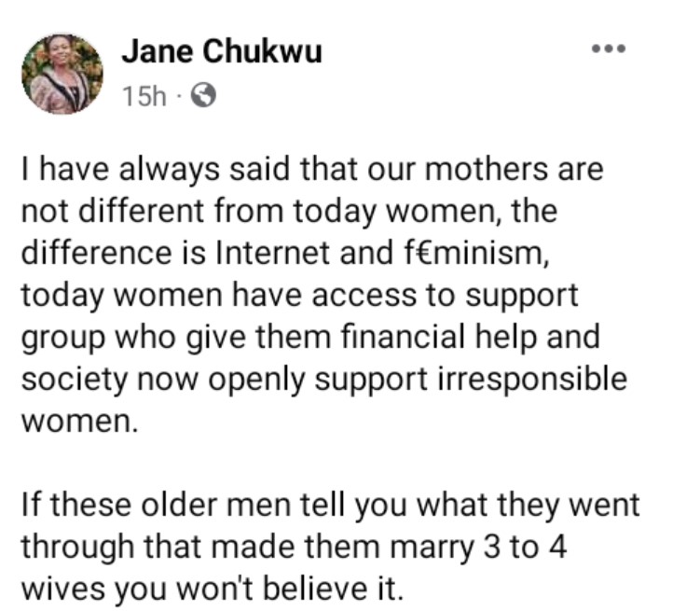Click the line ending "won't believe it."
This screenshot has width=700, height=611.
pos(213,589)
